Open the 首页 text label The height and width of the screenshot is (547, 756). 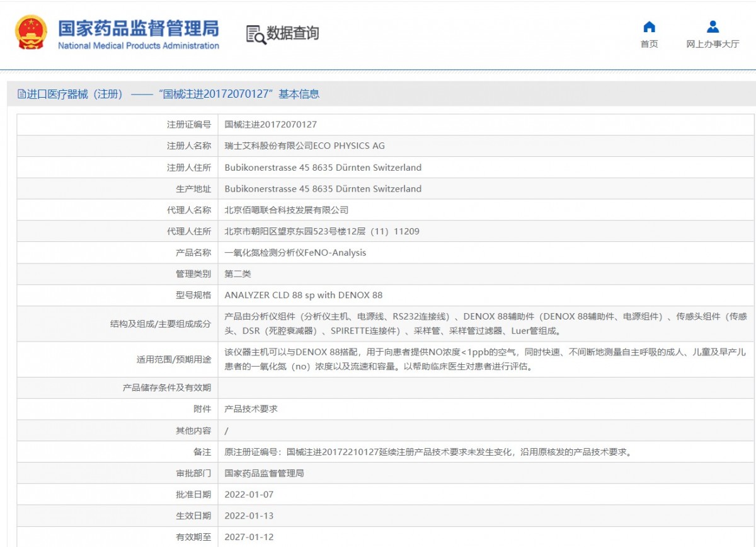[649, 44]
